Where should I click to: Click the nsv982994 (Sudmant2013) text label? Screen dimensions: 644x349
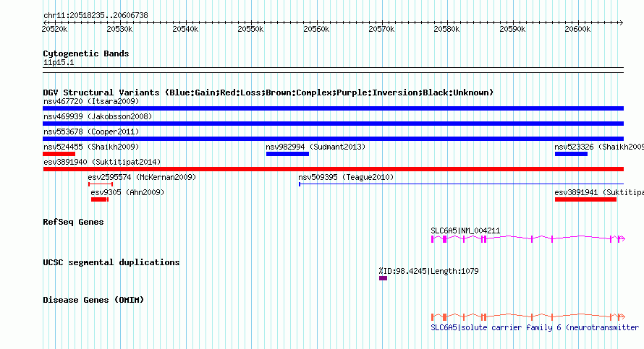pyautogui.click(x=315, y=147)
